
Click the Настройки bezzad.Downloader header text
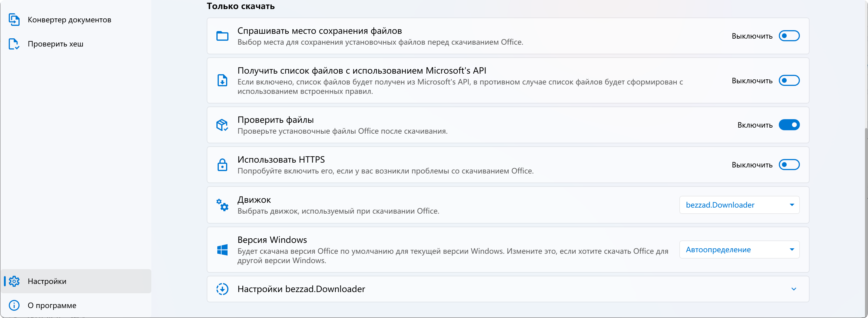click(301, 289)
